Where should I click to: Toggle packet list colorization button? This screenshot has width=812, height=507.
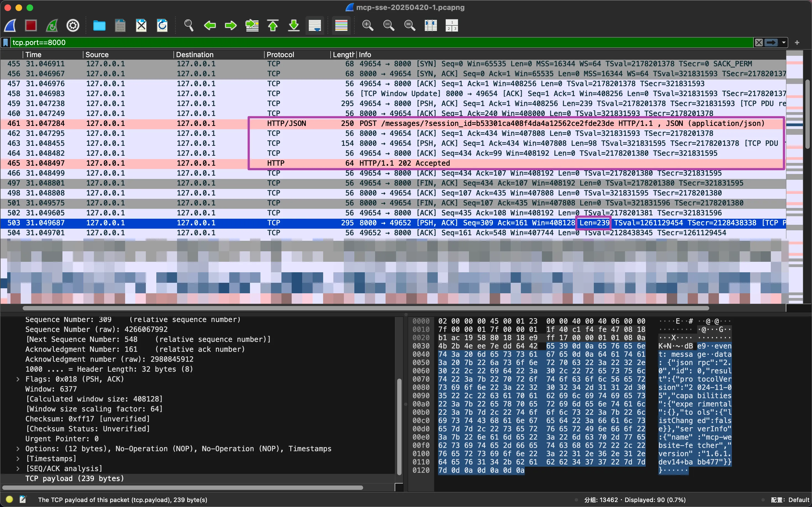341,25
